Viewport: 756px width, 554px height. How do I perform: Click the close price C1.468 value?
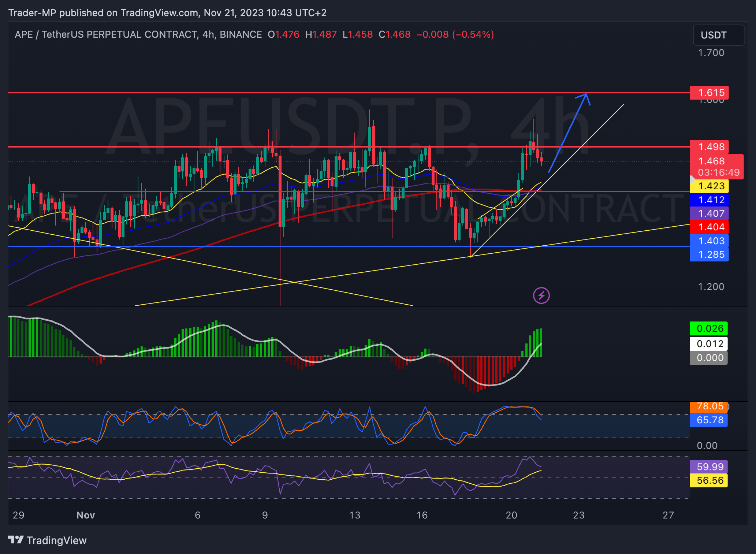tap(395, 34)
